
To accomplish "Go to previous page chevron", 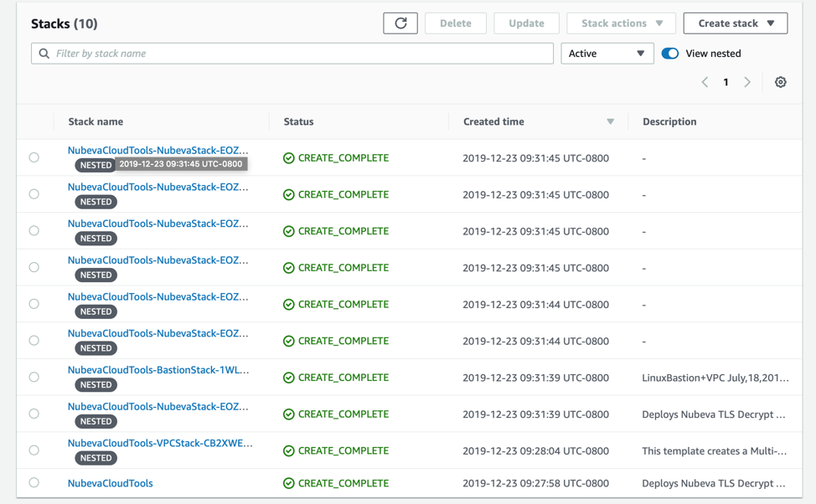I will click(705, 82).
